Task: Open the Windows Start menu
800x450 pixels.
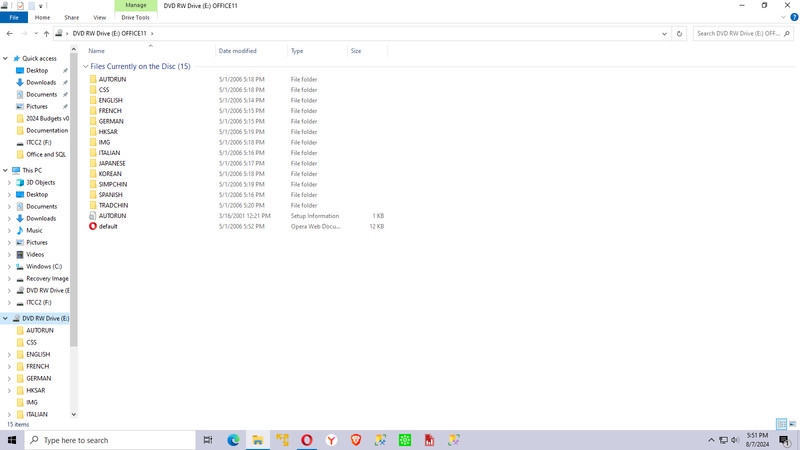Action: click(12, 440)
